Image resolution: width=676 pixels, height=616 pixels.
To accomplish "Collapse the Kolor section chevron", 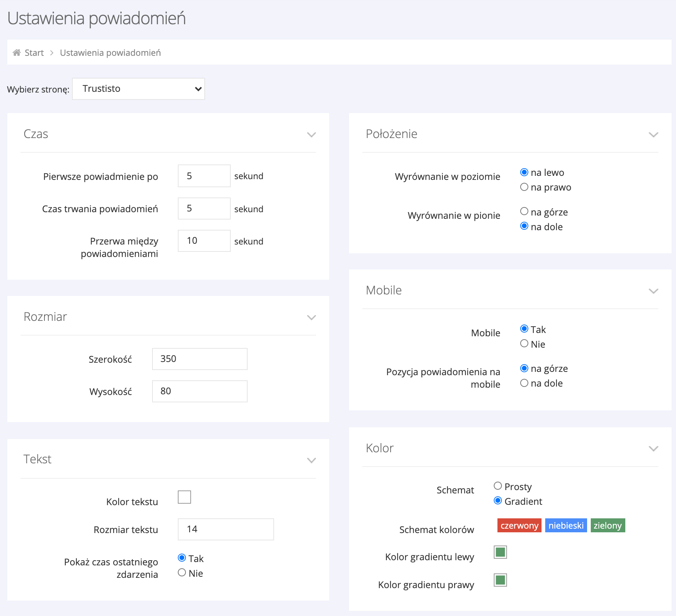I will pyautogui.click(x=653, y=449).
